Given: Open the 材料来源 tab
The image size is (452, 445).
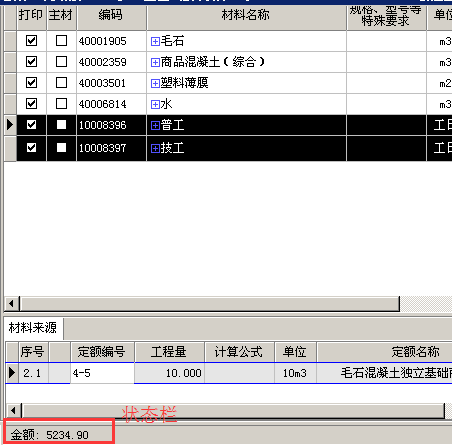Looking at the screenshot, I should (33, 328).
